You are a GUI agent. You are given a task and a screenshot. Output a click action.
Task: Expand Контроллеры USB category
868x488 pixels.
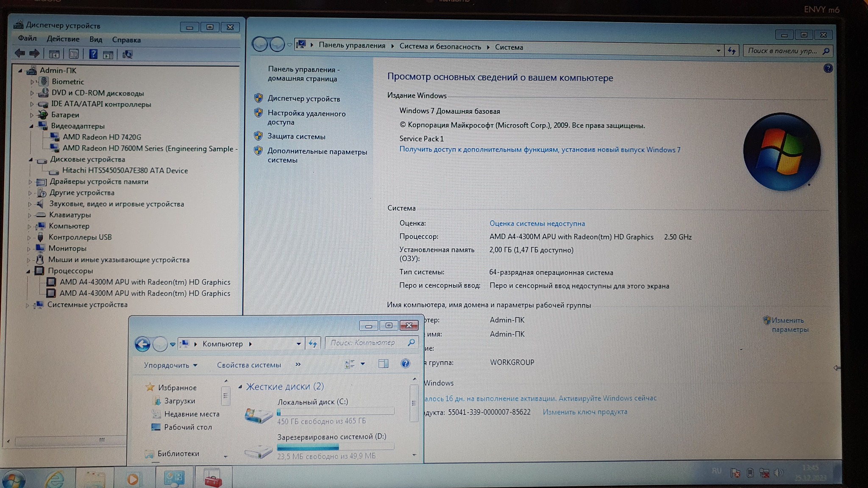pos(29,238)
